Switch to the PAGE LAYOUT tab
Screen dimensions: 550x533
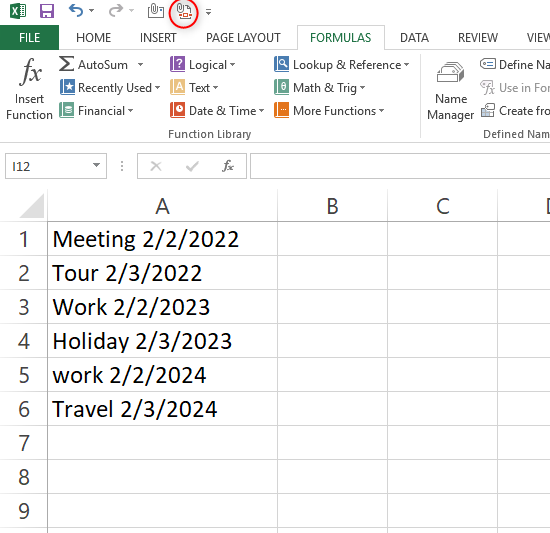243,38
